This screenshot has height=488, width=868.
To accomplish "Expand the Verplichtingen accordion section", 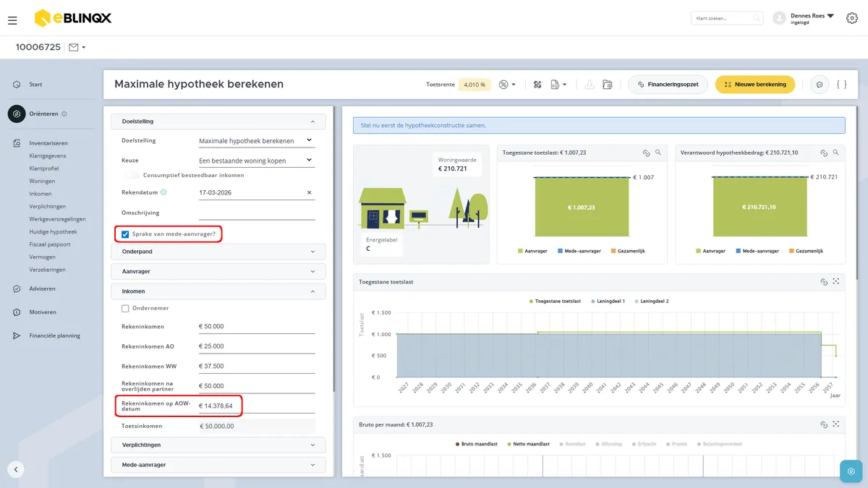I will pyautogui.click(x=218, y=445).
